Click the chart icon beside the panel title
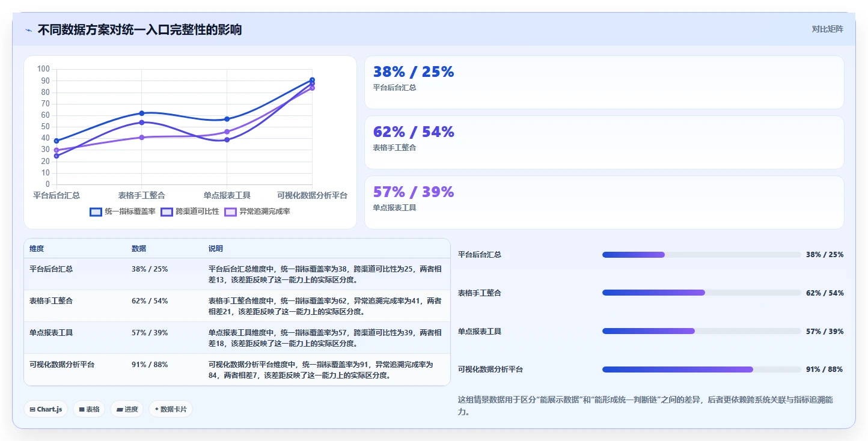This screenshot has height=441, width=868. 28,30
